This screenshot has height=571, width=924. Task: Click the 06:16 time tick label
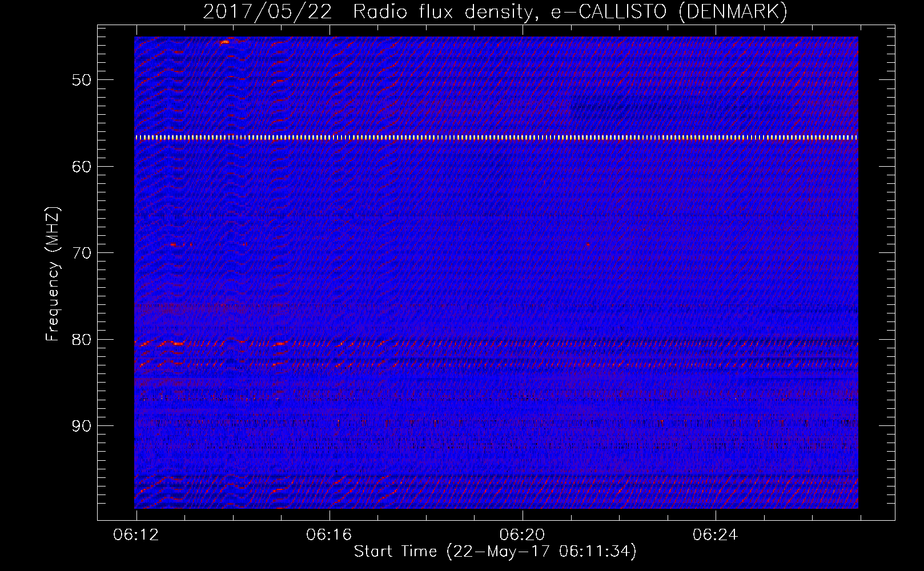[329, 535]
